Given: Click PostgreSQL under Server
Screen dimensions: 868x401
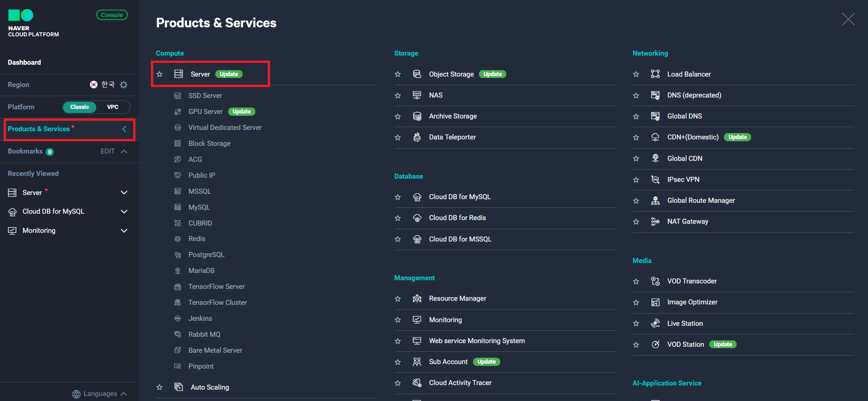Looking at the screenshot, I should (x=206, y=255).
